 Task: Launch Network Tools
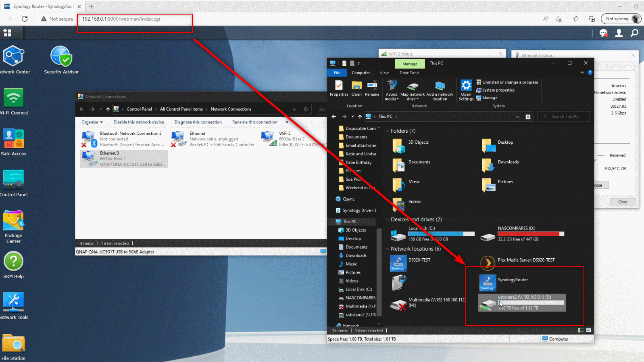coord(14,306)
